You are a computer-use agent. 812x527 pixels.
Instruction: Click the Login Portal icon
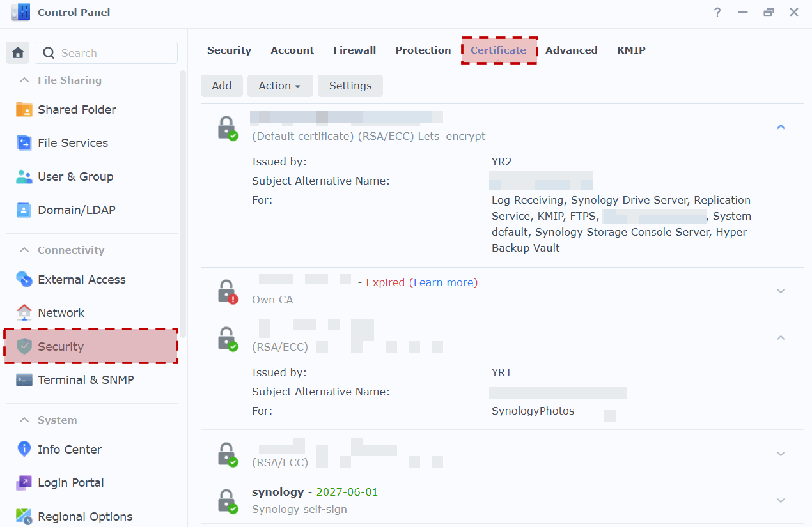(24, 482)
